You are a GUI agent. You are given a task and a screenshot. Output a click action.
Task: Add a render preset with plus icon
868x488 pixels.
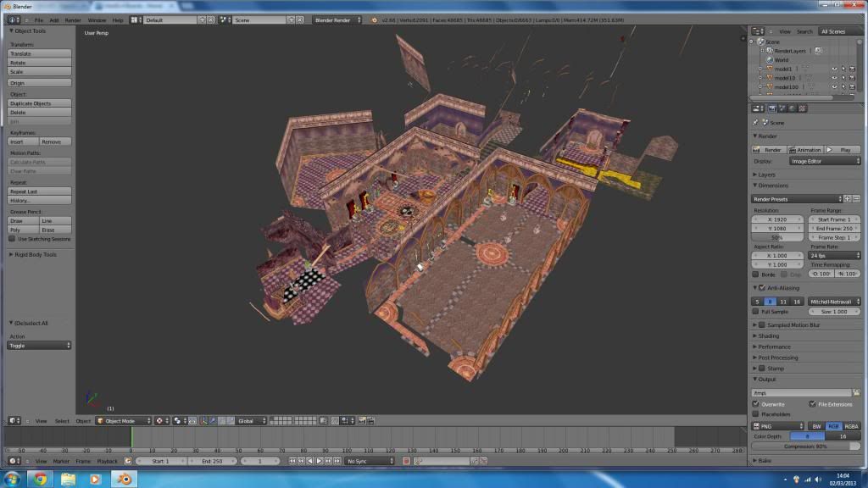[x=848, y=199]
